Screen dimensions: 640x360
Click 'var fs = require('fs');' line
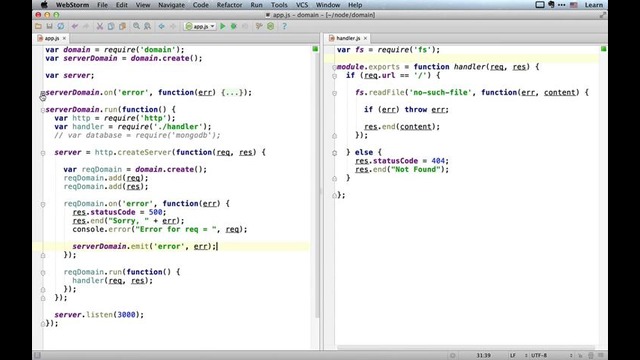388,50
